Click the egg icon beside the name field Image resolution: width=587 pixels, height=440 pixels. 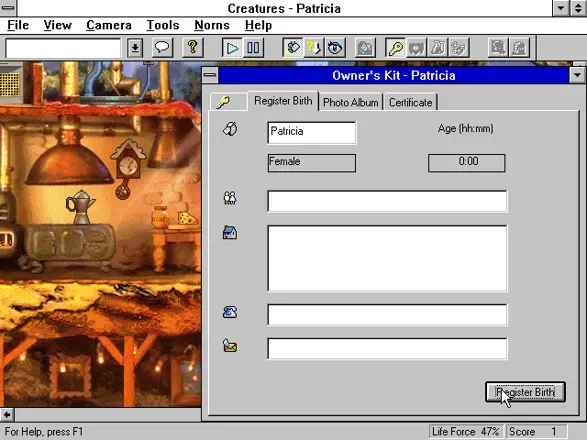coord(230,129)
